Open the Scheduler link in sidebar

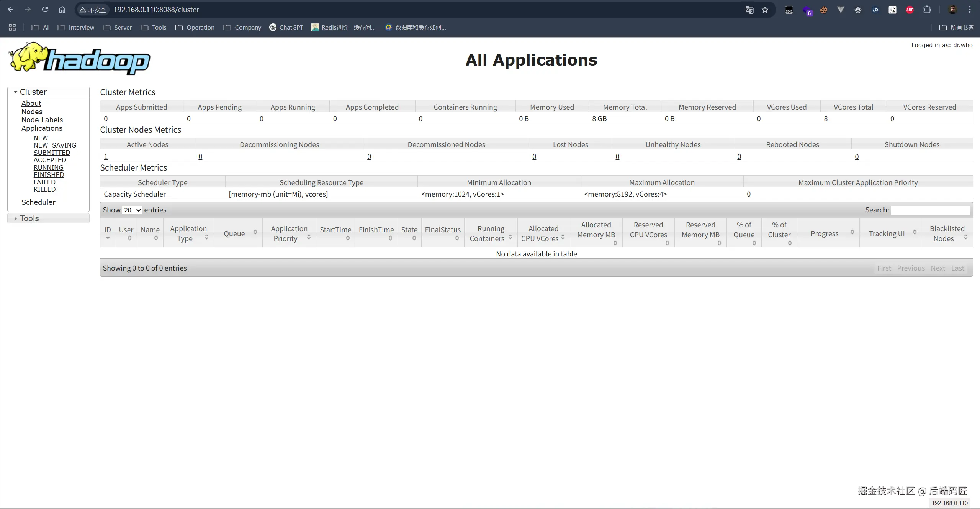pyautogui.click(x=38, y=202)
